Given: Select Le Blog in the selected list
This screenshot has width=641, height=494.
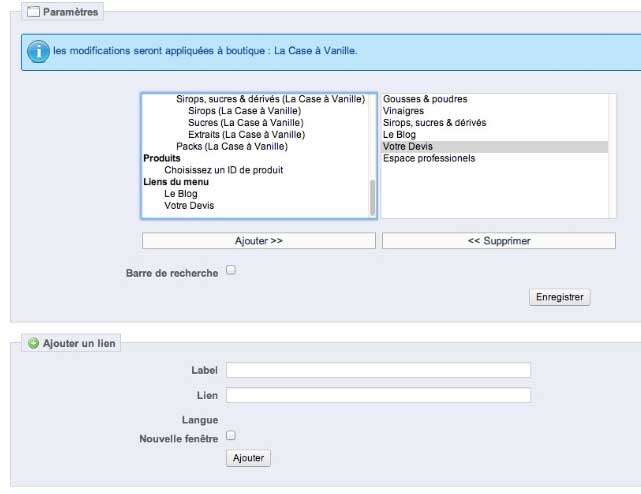Looking at the screenshot, I should click(495, 135).
